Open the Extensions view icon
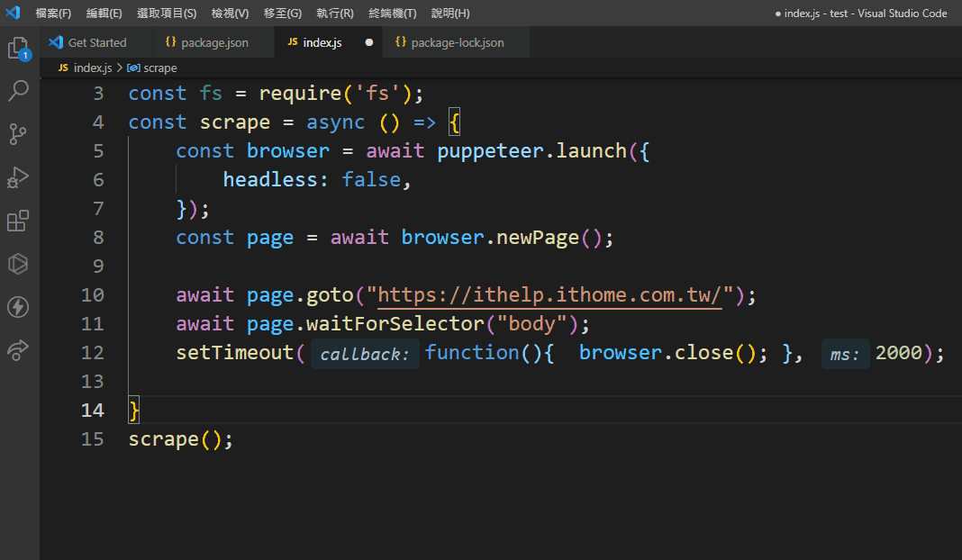Screen dimensions: 962x560 18,221
